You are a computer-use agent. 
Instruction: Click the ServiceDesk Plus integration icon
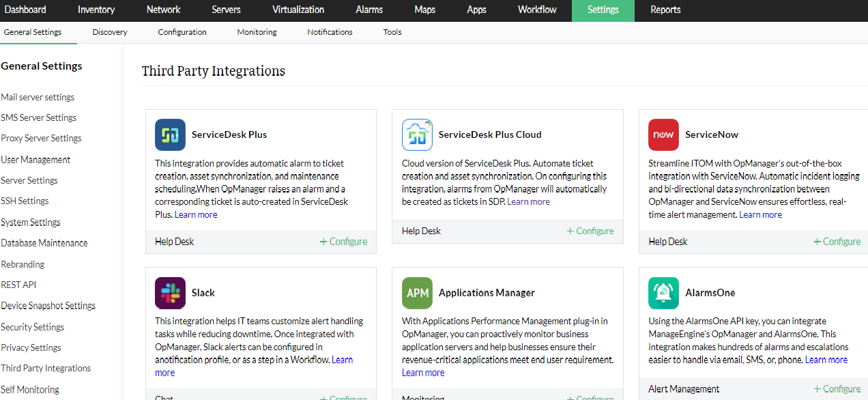point(170,134)
